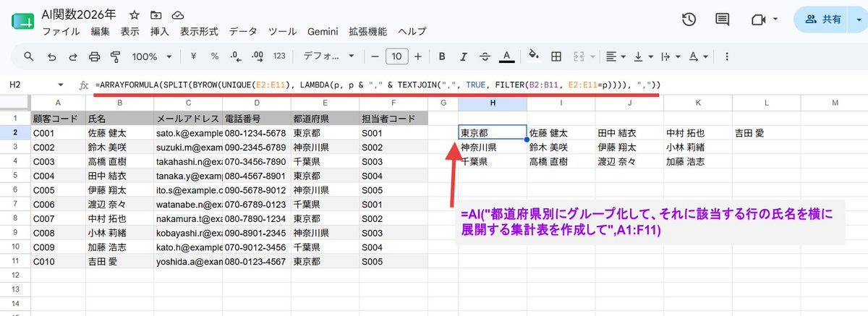
Task: Toggle italic formatting
Action: pyautogui.click(x=463, y=56)
